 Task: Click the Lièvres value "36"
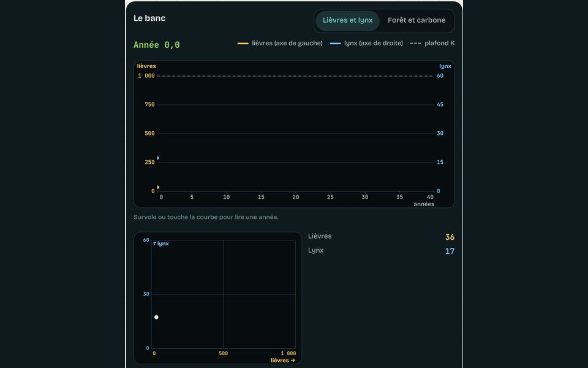tap(450, 237)
